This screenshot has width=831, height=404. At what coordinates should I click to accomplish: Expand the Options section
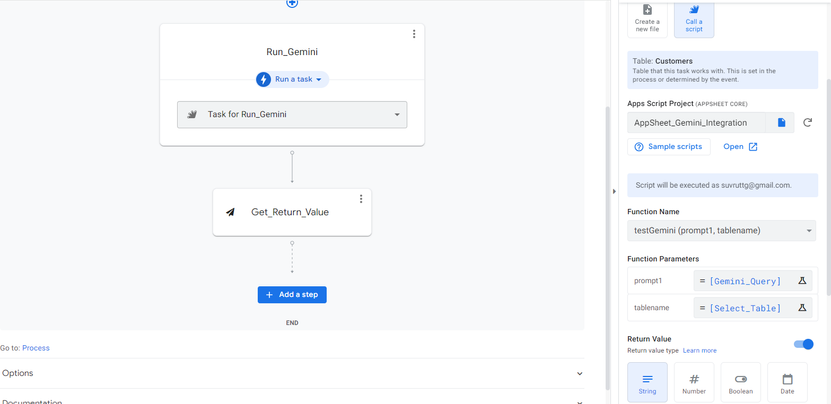click(292, 373)
